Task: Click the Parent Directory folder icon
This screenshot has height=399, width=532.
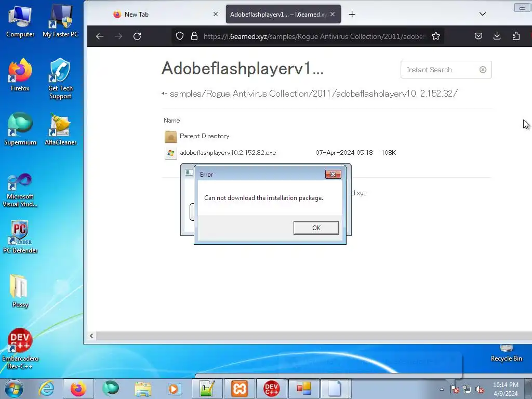Action: 170,137
